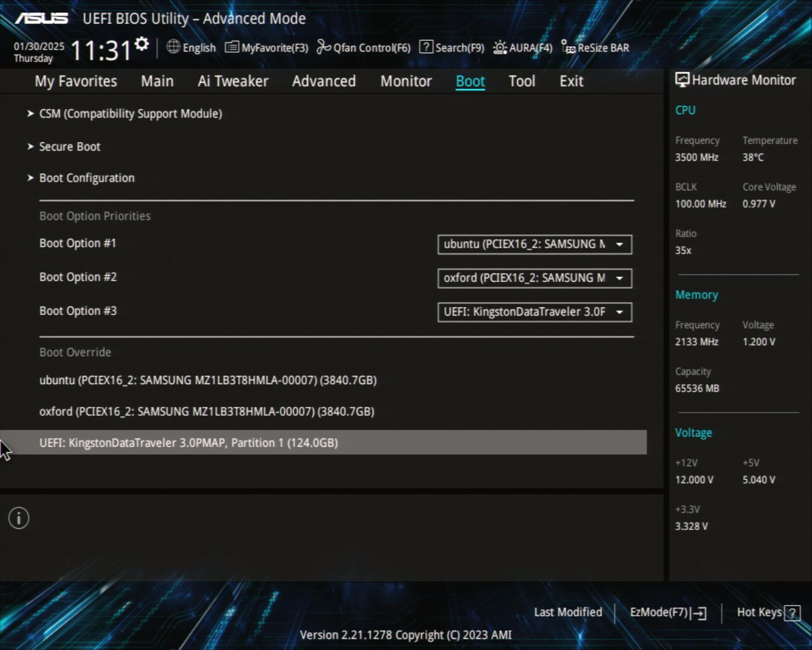The image size is (812, 650).
Task: Click the Memory section heading
Action: (697, 295)
